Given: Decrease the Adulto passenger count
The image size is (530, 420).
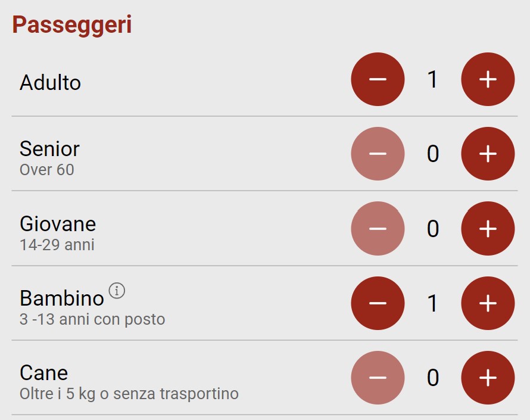Looking at the screenshot, I should pyautogui.click(x=378, y=79).
